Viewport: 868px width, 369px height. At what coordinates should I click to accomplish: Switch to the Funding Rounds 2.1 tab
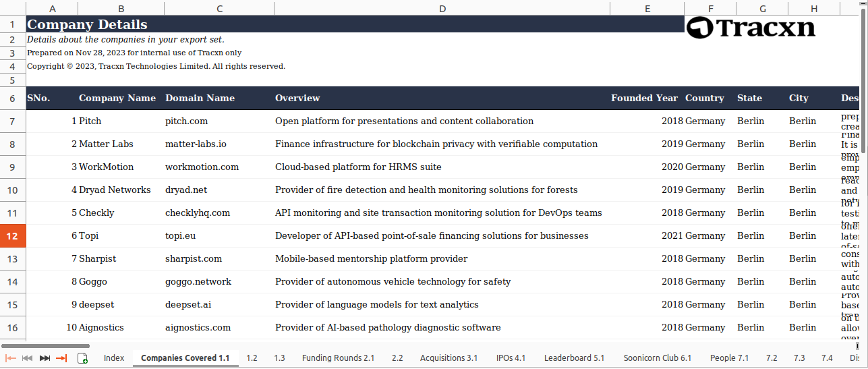[x=338, y=358]
